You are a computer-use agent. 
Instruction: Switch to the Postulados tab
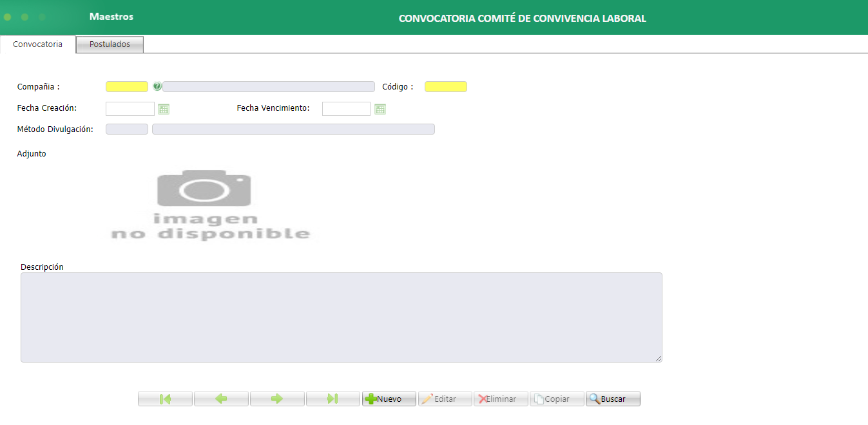pos(109,44)
